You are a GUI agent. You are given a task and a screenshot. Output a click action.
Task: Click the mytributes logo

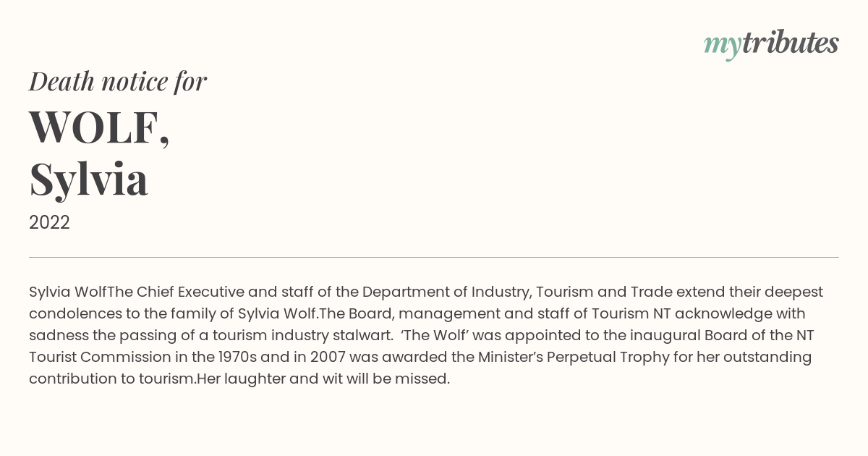coord(771,45)
